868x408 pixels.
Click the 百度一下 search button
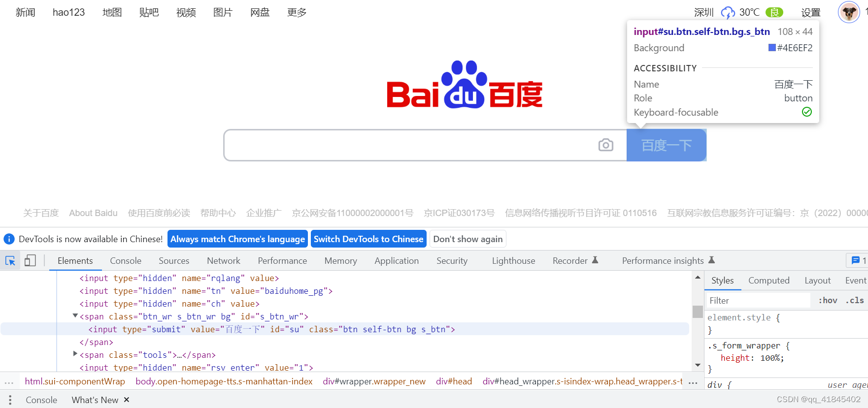pyautogui.click(x=667, y=145)
